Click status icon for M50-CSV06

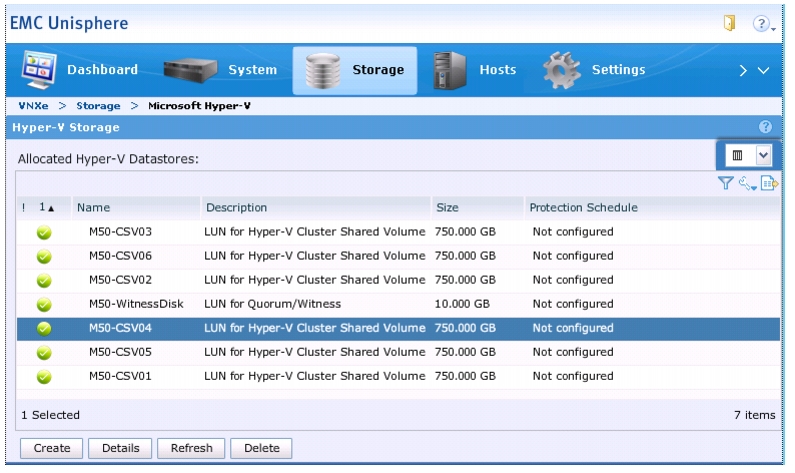(44, 257)
